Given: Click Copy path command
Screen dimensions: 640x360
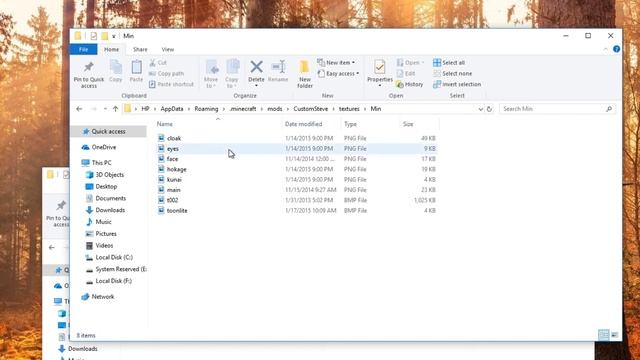Looking at the screenshot, I should (x=167, y=73).
